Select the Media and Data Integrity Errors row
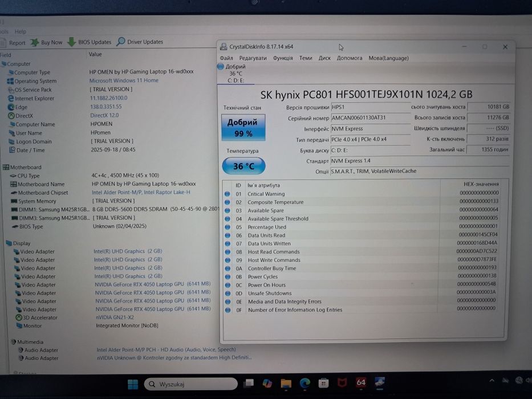This screenshot has width=532, height=399. (362, 302)
